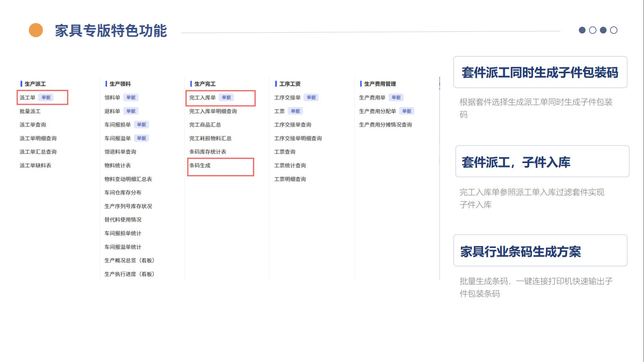Select the 生产完工 section header

click(205, 84)
